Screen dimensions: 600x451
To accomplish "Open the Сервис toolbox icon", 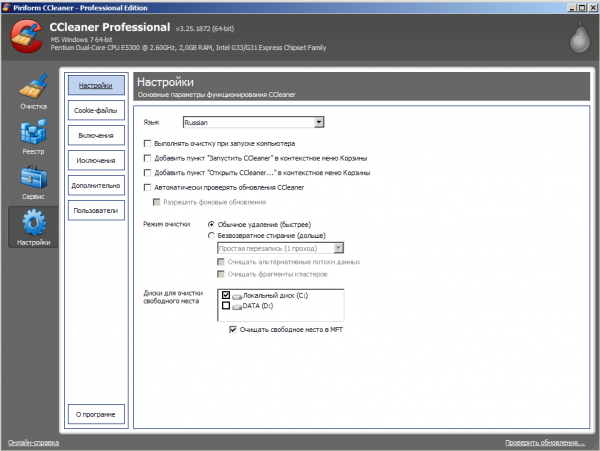I will (x=34, y=177).
